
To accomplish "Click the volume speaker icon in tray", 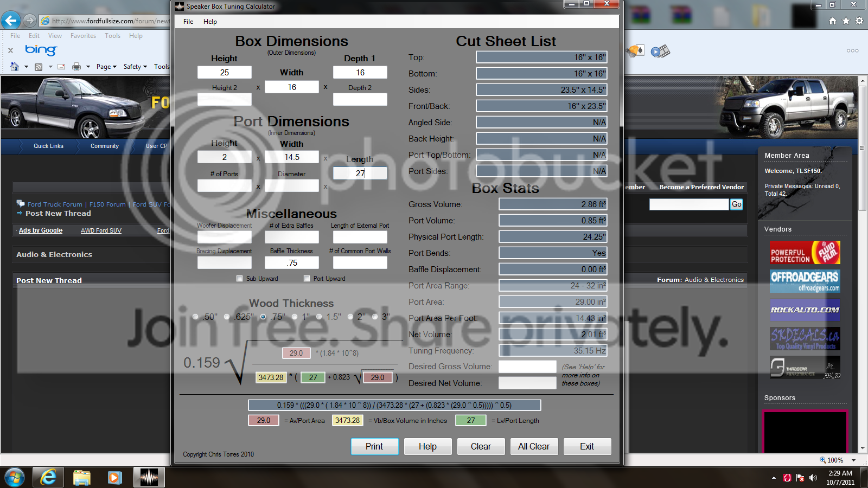I will [x=813, y=478].
